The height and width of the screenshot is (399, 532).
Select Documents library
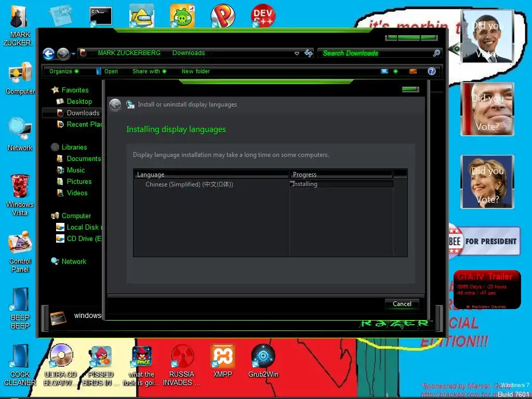(79, 159)
